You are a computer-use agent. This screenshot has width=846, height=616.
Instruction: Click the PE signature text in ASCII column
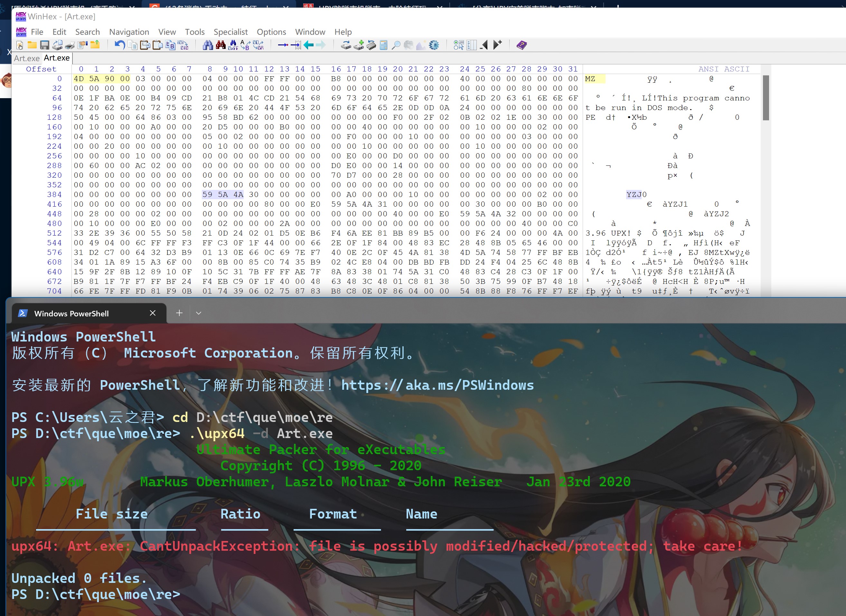[590, 117]
